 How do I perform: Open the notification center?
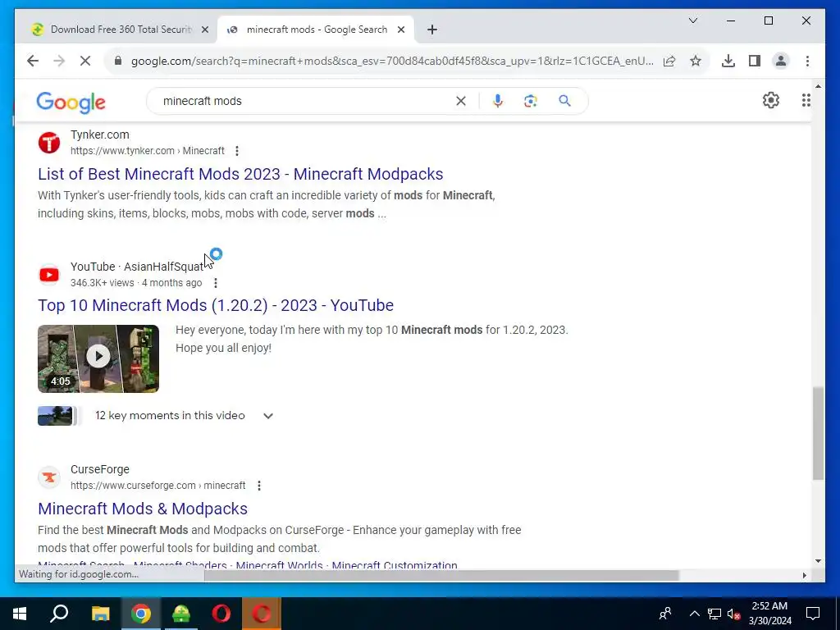813,614
